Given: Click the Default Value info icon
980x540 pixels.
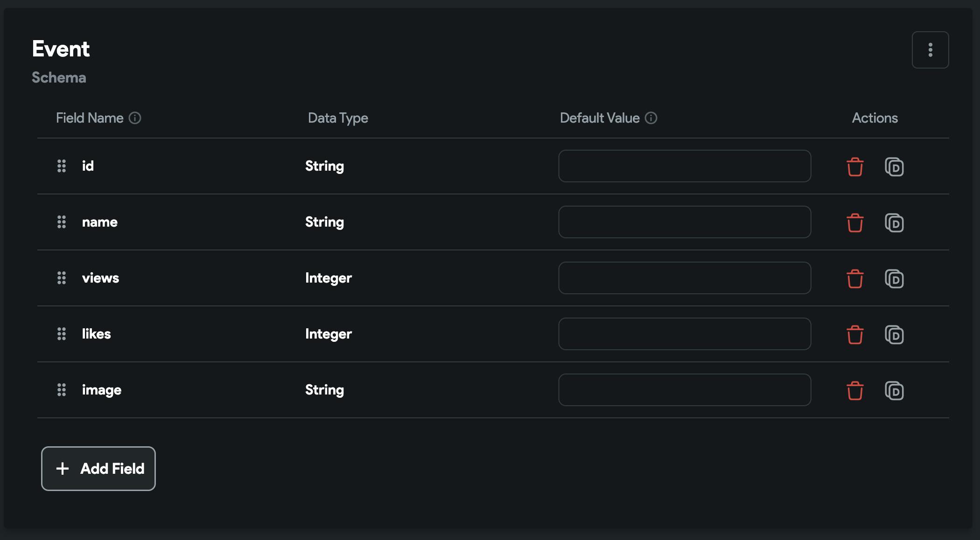Looking at the screenshot, I should tap(651, 118).
